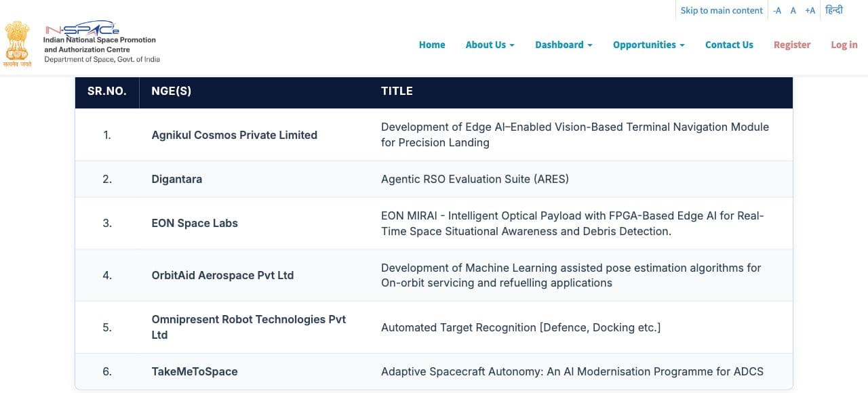The image size is (868, 393).
Task: Click serial number 2. cell
Action: (107, 179)
